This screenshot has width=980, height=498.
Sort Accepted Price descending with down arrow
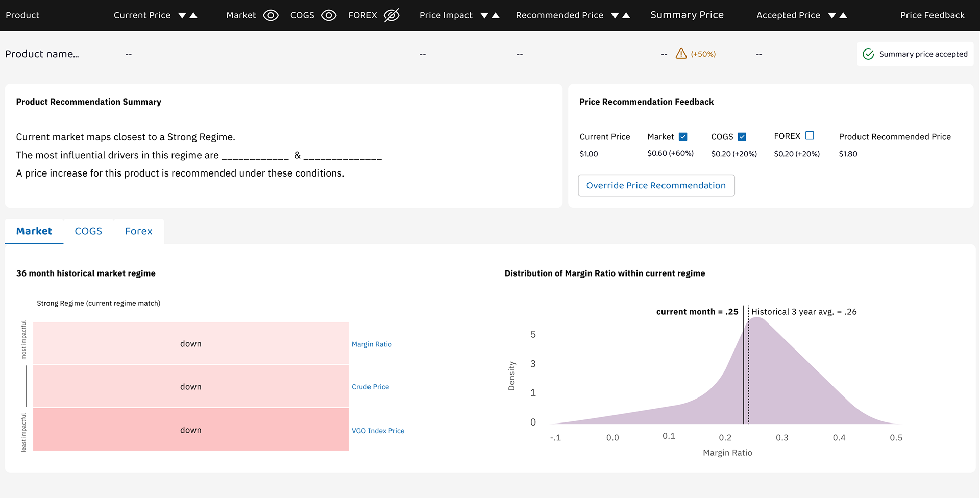coord(832,16)
